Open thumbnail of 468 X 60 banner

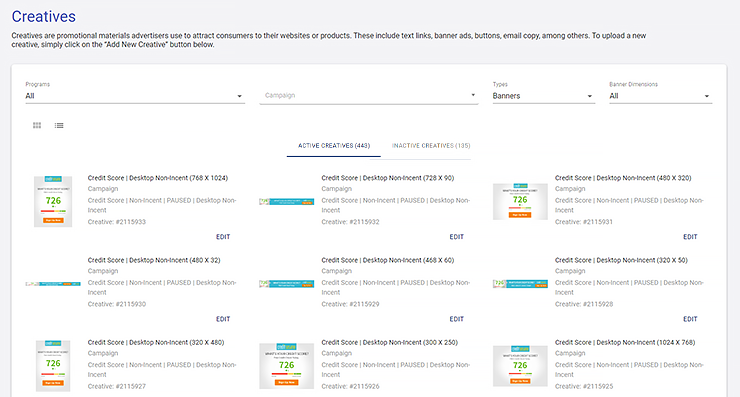[x=286, y=284]
